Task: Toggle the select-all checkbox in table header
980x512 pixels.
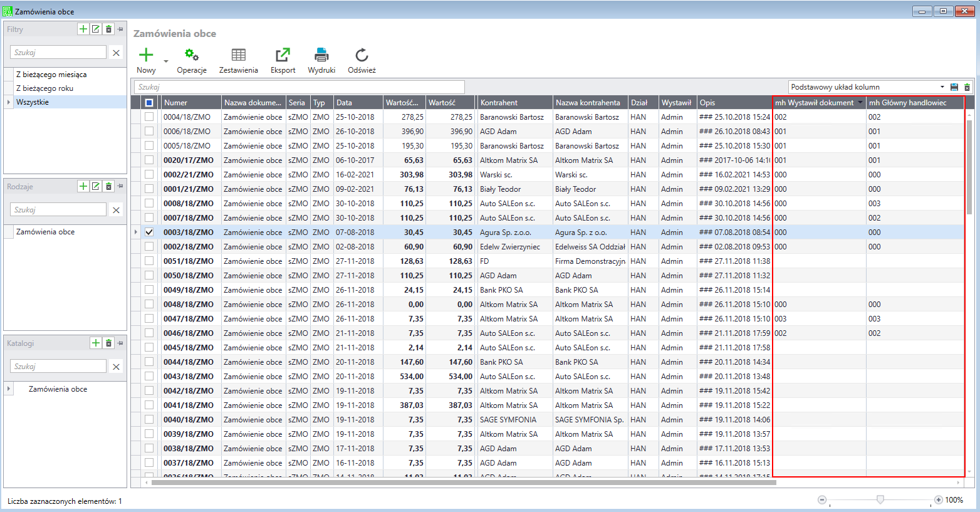Action: pos(149,103)
